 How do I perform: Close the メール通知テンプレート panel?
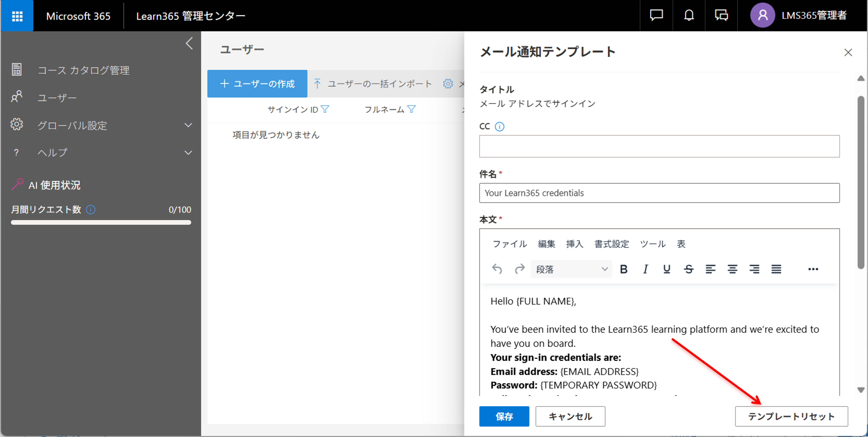(x=848, y=52)
